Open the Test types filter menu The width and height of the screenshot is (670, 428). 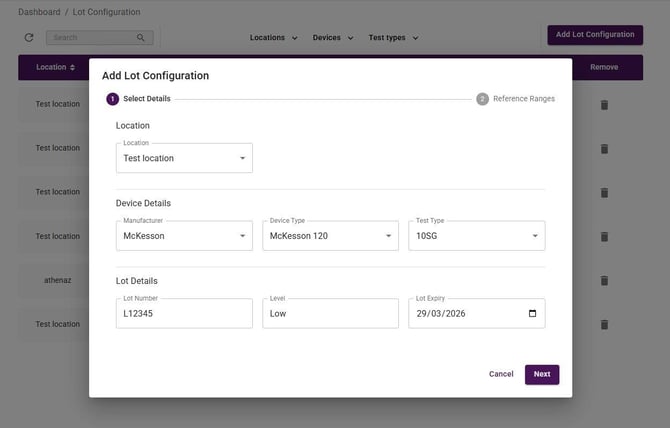click(x=393, y=38)
